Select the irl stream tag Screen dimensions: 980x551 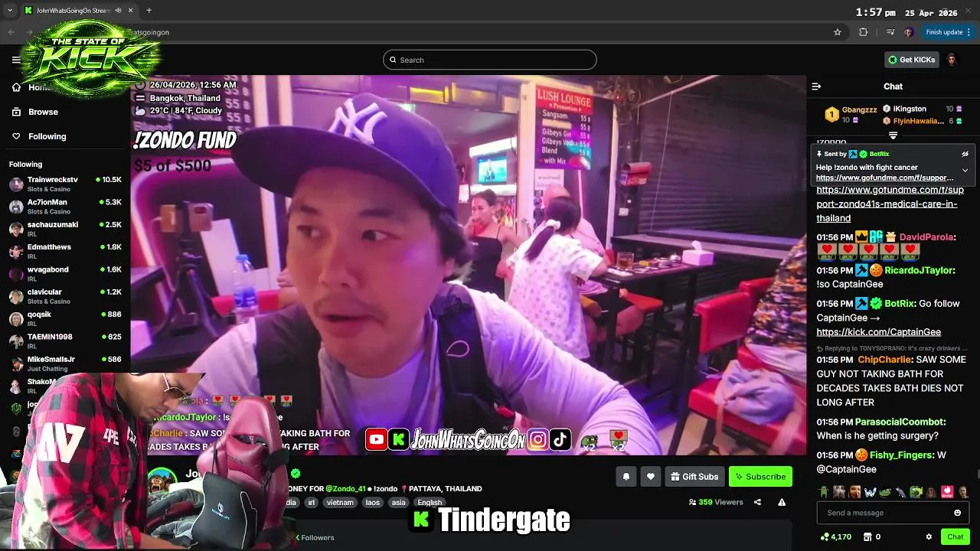(311, 503)
